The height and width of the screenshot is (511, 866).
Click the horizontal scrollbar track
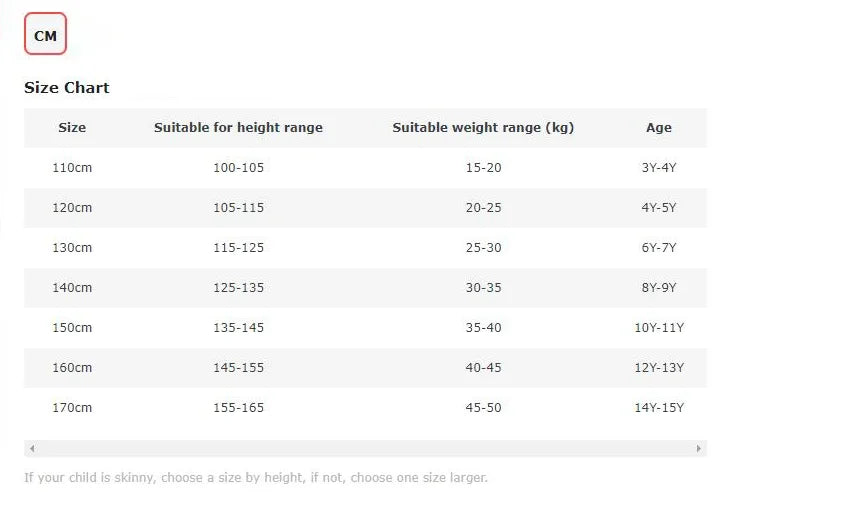tap(365, 449)
